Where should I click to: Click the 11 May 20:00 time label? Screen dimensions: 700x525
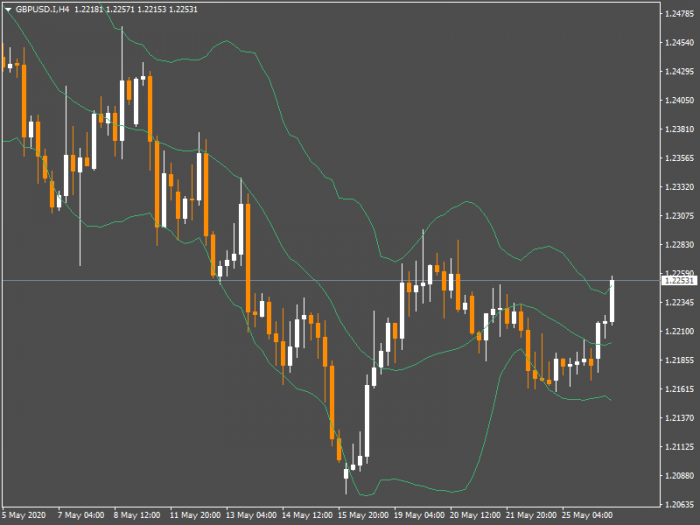click(195, 515)
